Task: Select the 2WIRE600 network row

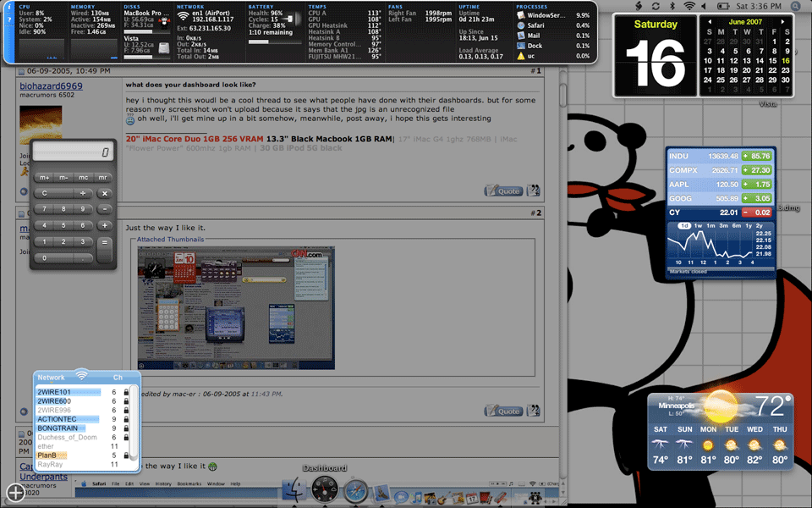Action: click(x=82, y=401)
